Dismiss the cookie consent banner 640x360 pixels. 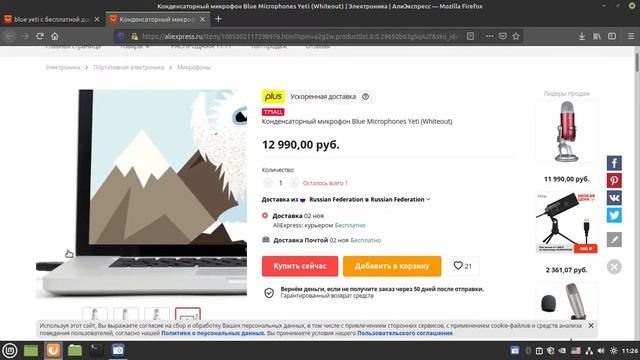(x=591, y=326)
